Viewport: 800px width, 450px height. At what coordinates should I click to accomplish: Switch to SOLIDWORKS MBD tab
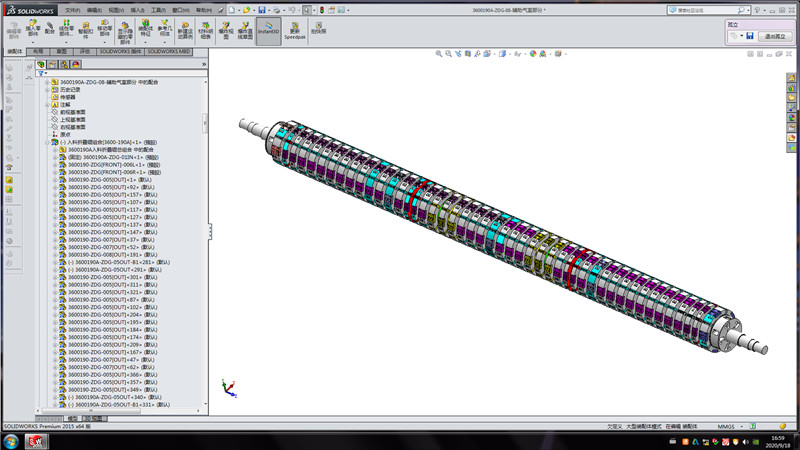[169, 50]
